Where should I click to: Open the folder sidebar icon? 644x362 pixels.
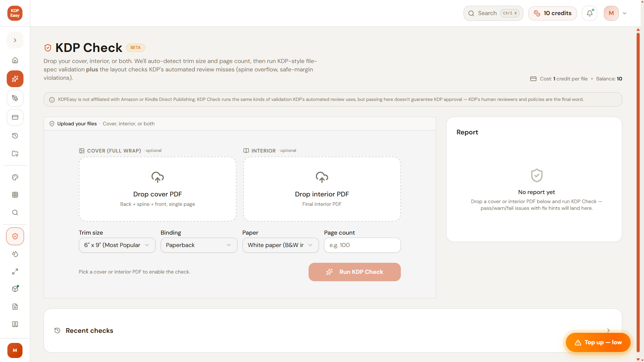pyautogui.click(x=15, y=154)
